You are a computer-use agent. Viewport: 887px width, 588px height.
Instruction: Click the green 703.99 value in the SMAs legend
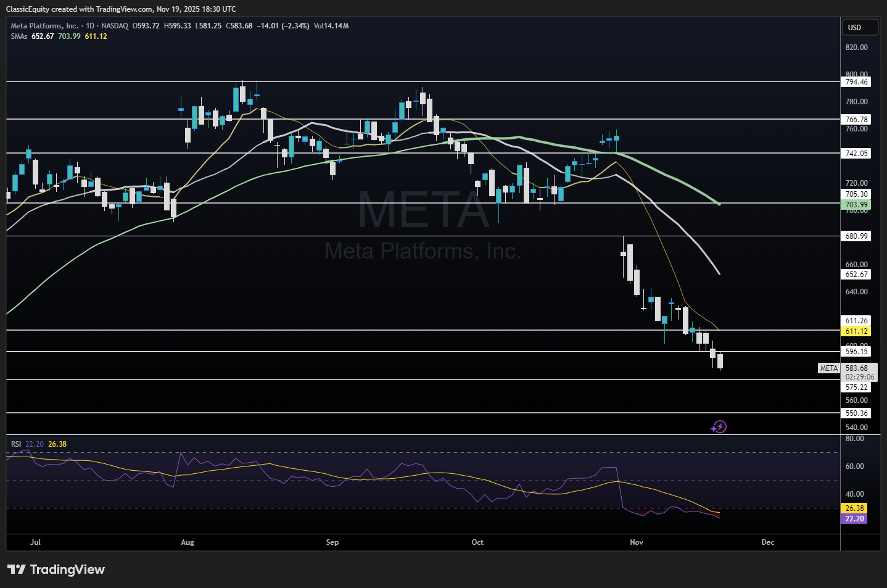point(70,36)
